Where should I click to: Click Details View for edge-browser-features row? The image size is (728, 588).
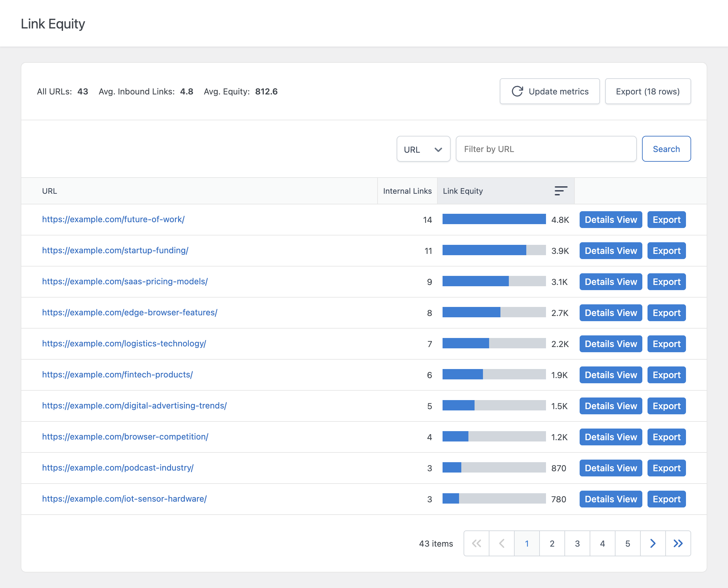pos(611,313)
